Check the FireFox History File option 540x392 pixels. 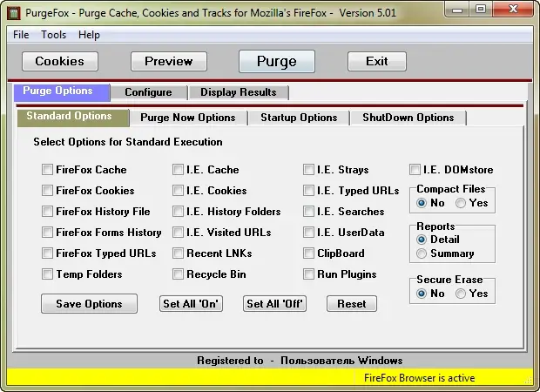(x=47, y=212)
